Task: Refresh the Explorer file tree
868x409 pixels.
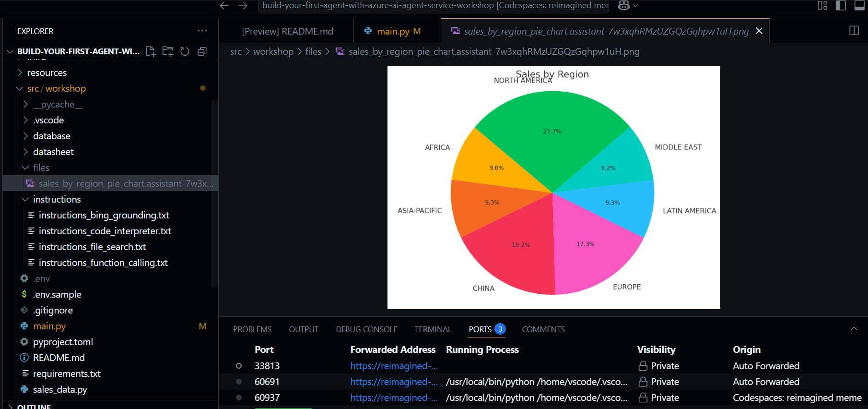Action: (185, 51)
